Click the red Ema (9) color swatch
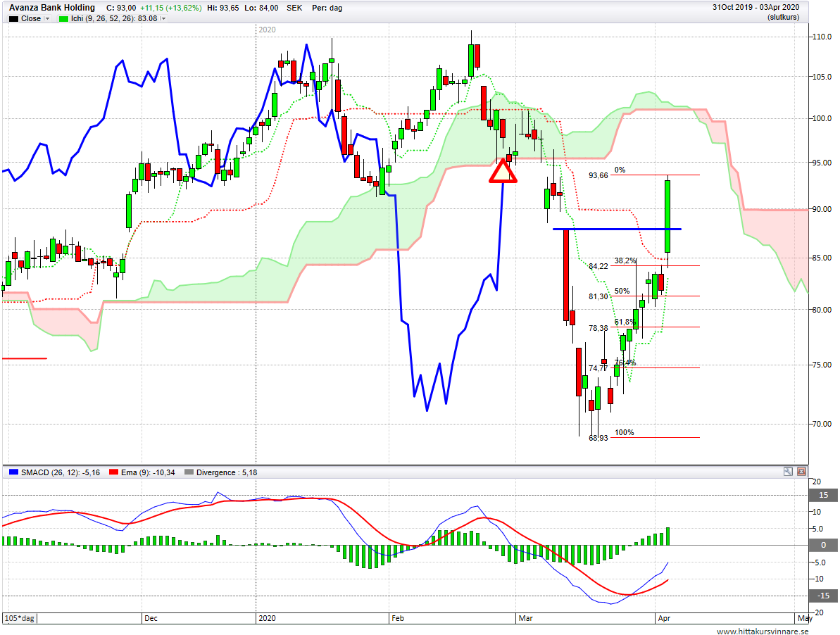Viewport: 840px width, 635px height. 113,472
